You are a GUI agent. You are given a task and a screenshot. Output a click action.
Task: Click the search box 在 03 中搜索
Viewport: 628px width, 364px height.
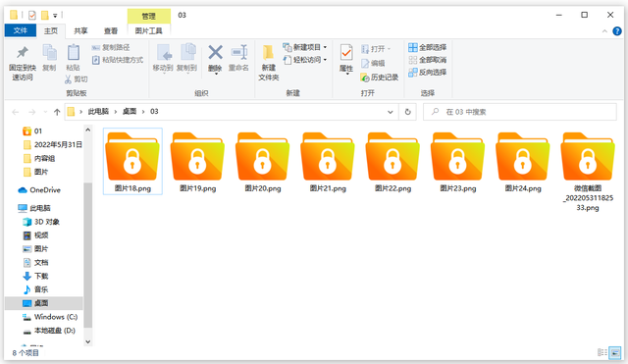click(519, 112)
